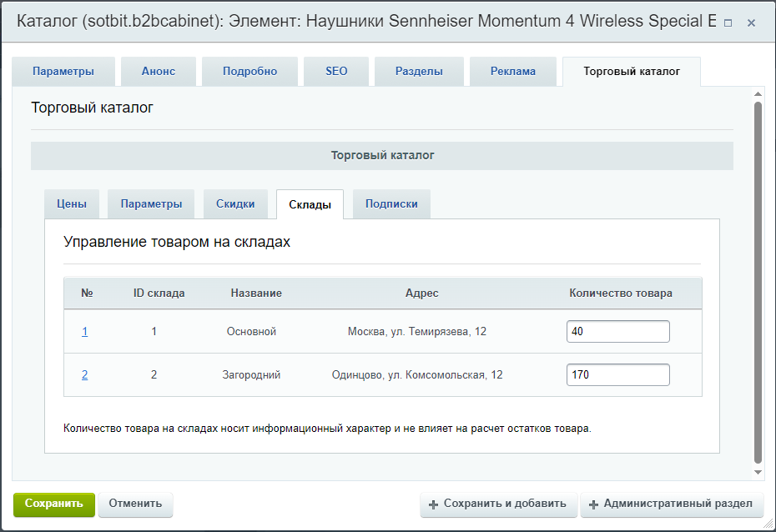Click the Отменить button
The image size is (776, 532).
pyautogui.click(x=136, y=504)
